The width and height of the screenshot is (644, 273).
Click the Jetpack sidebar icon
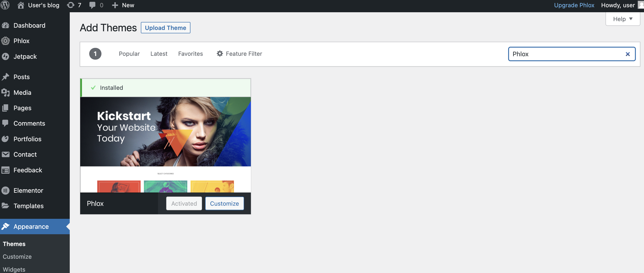tap(5, 56)
